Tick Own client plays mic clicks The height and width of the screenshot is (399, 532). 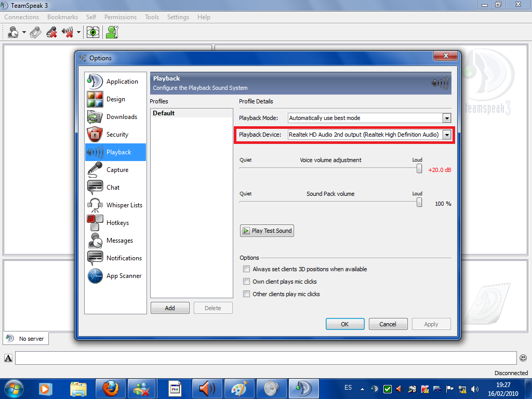(x=246, y=282)
